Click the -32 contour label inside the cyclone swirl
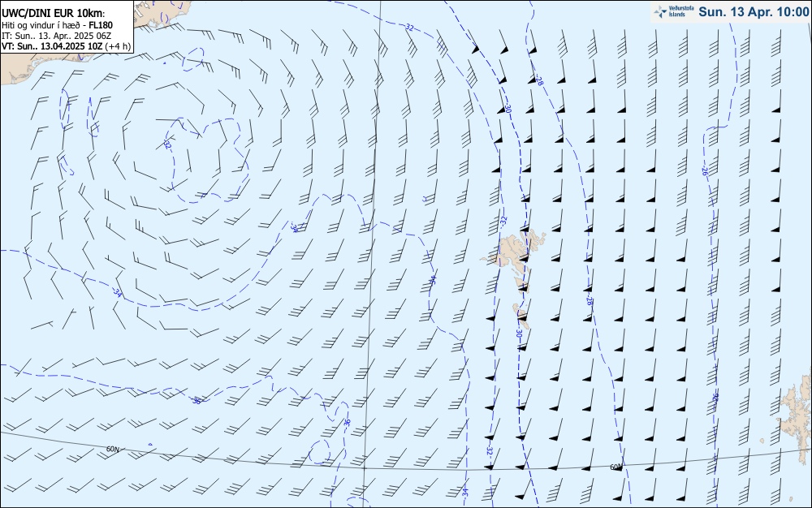 pos(167,144)
